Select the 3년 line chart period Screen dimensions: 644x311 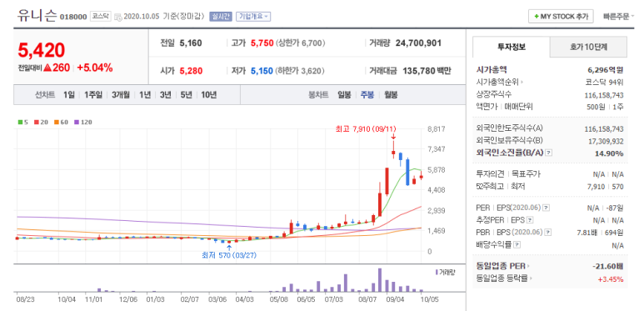tap(165, 95)
